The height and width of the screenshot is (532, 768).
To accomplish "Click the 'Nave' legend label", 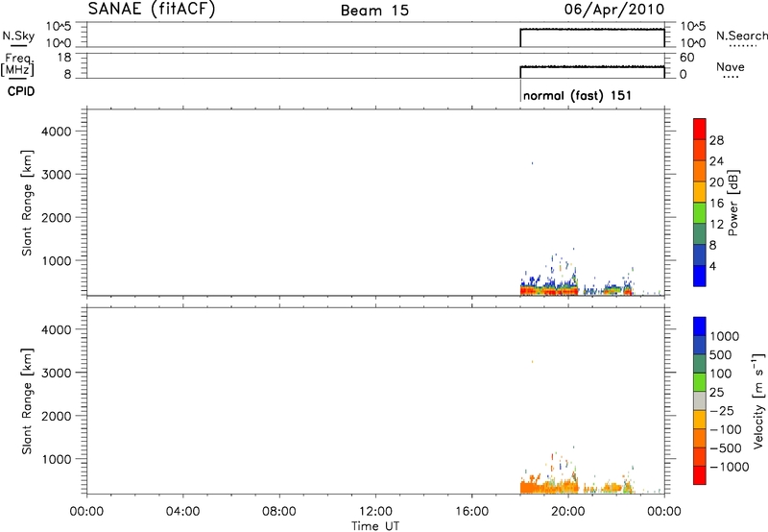I will tap(731, 67).
